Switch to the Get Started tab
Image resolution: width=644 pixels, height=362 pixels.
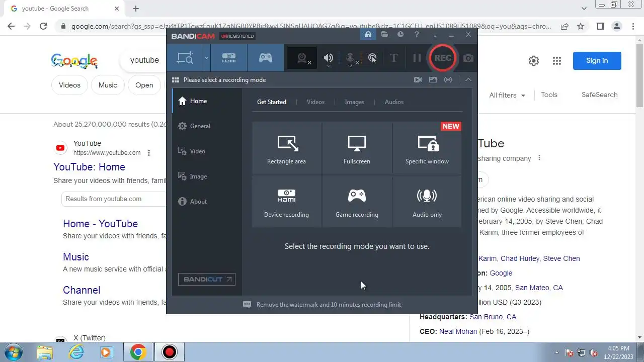272,102
